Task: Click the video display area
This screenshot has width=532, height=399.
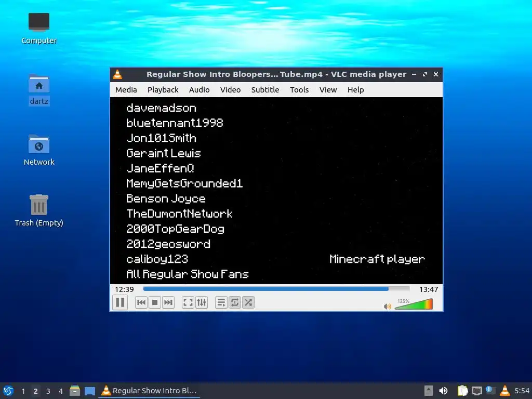Action: click(x=276, y=190)
